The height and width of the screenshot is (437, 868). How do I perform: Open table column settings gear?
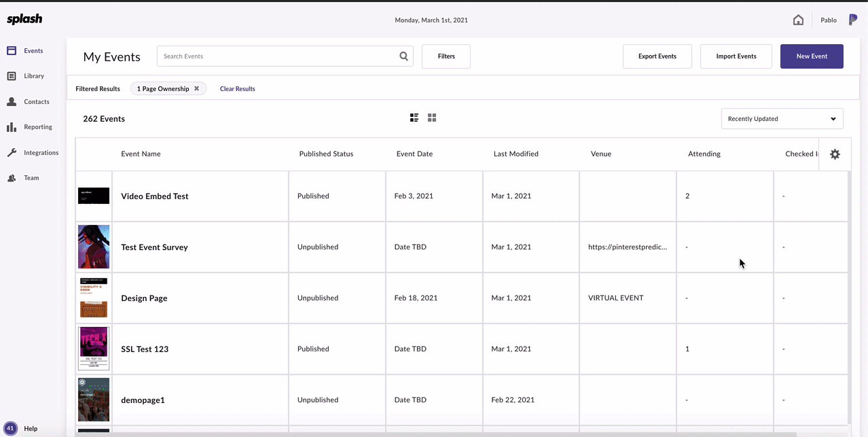[835, 154]
